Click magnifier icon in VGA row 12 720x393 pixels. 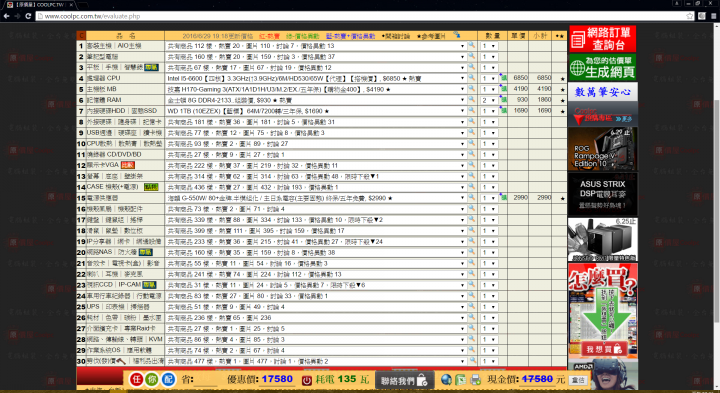(x=472, y=165)
